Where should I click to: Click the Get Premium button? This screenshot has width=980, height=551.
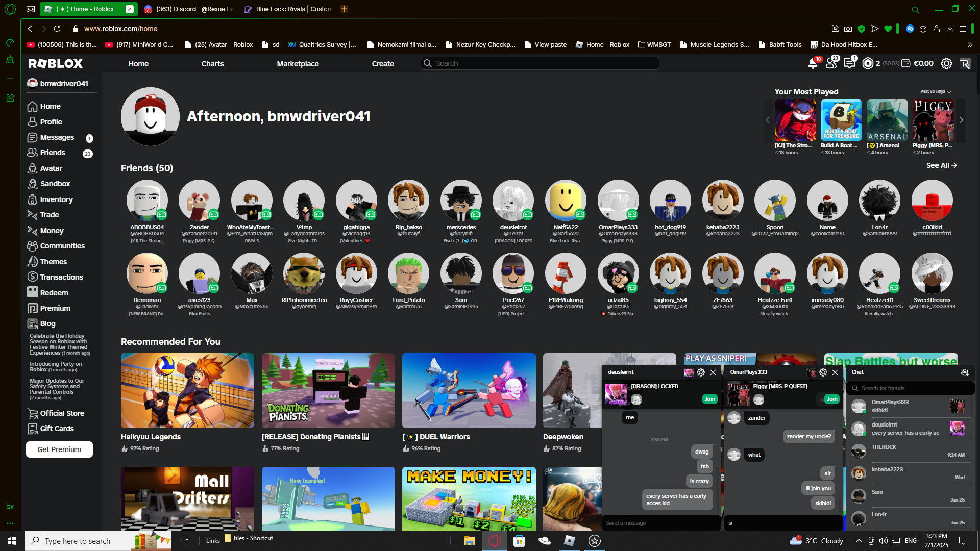59,449
